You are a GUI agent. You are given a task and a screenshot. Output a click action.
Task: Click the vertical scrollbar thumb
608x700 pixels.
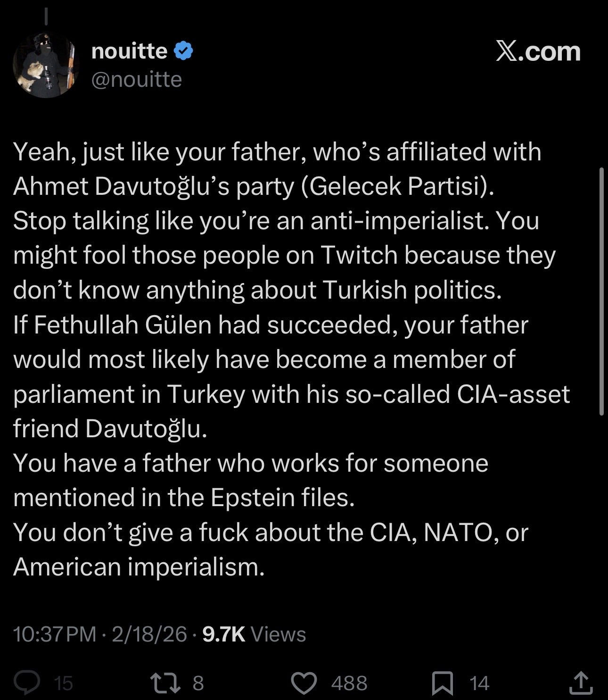[601, 291]
